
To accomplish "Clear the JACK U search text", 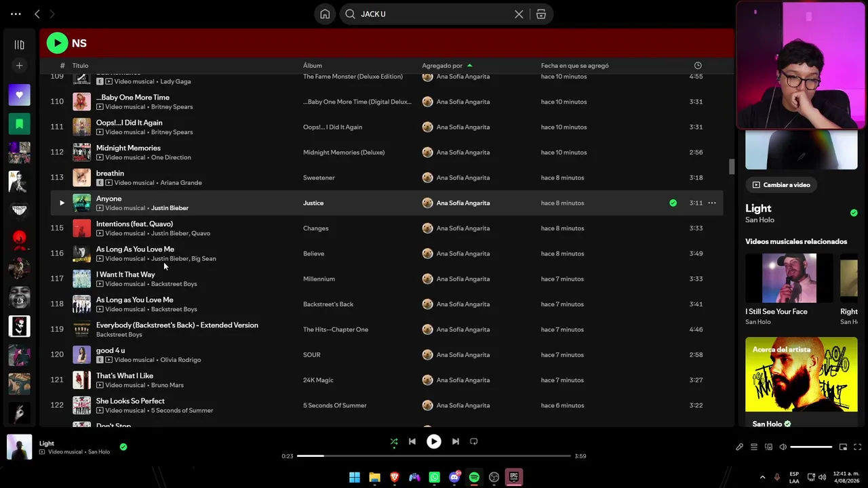I will [x=519, y=14].
